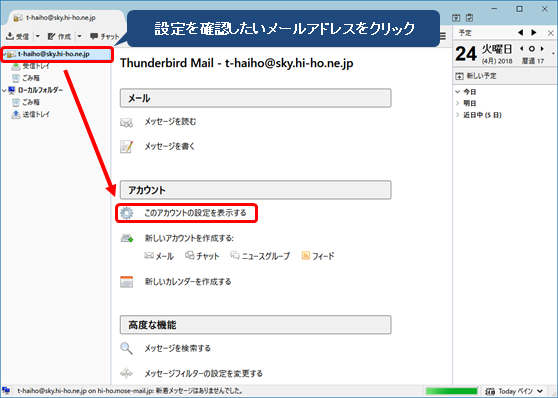Click the 24 date number
Image resolution: width=558 pixels, height=398 pixels.
pyautogui.click(x=465, y=54)
